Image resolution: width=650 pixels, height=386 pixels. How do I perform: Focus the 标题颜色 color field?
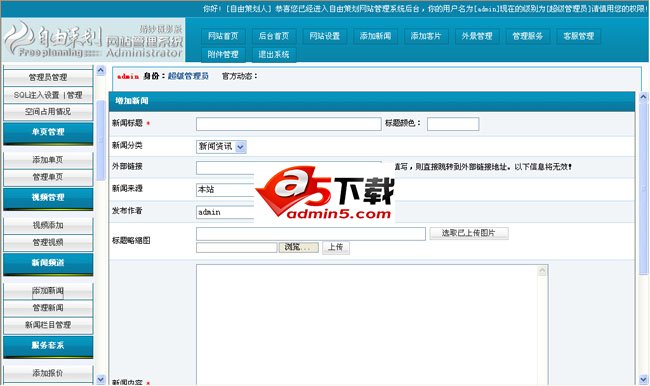pyautogui.click(x=453, y=124)
